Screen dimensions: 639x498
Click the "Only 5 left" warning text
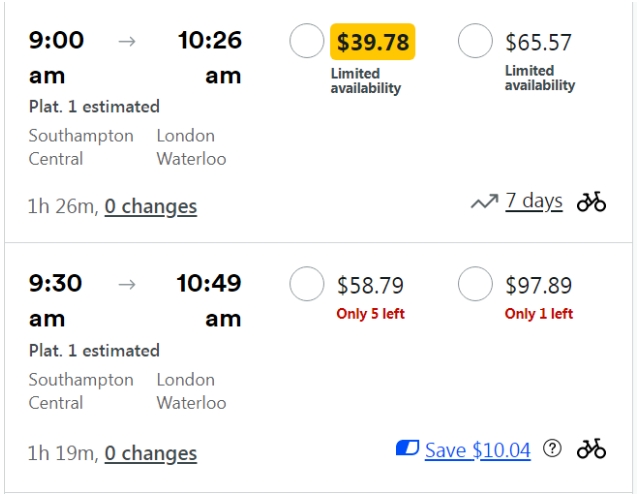click(x=371, y=314)
